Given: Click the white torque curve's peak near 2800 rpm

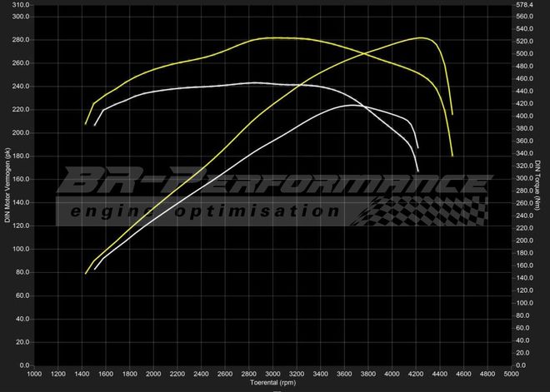Looking at the screenshot, I should point(250,82).
